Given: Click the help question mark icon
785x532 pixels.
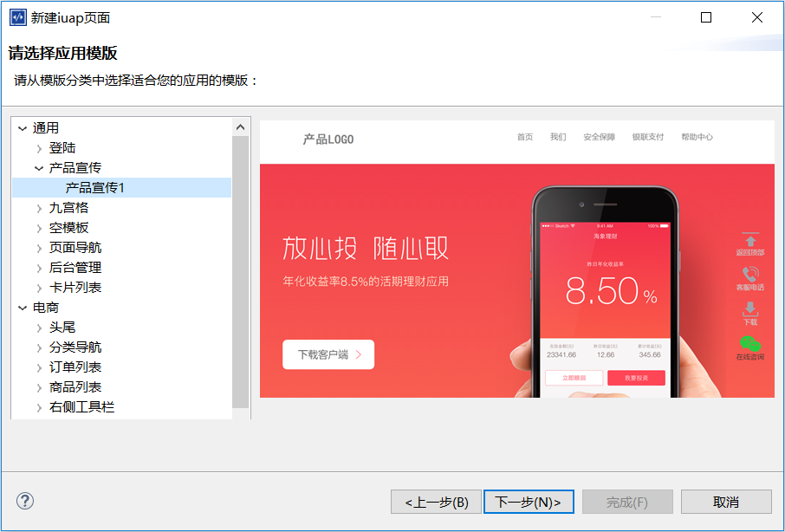Looking at the screenshot, I should [25, 501].
